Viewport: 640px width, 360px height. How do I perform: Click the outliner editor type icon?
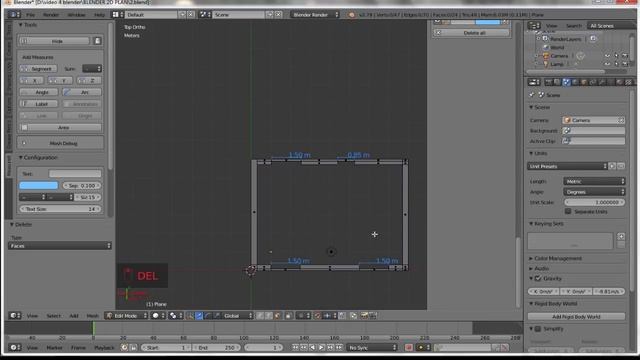534,26
